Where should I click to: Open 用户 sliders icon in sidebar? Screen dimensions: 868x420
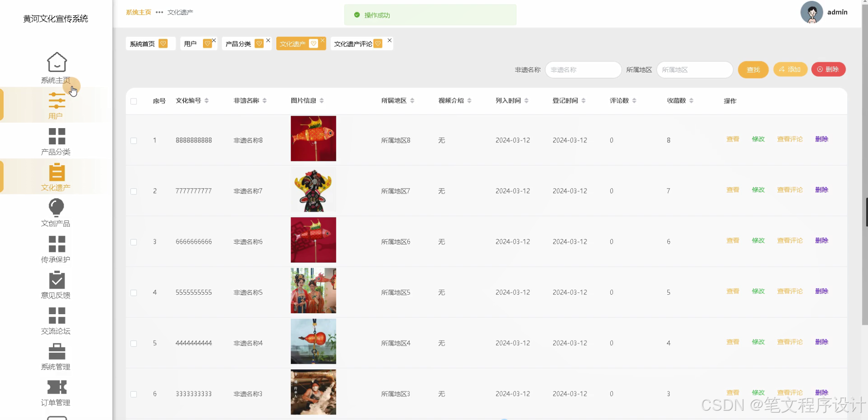(x=57, y=100)
